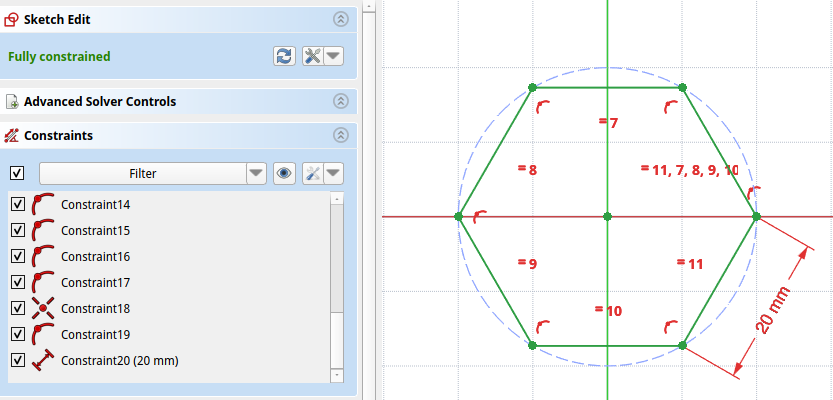This screenshot has width=833, height=400.
Task: Click the Constraint14 tangent arc icon
Action: (42, 204)
